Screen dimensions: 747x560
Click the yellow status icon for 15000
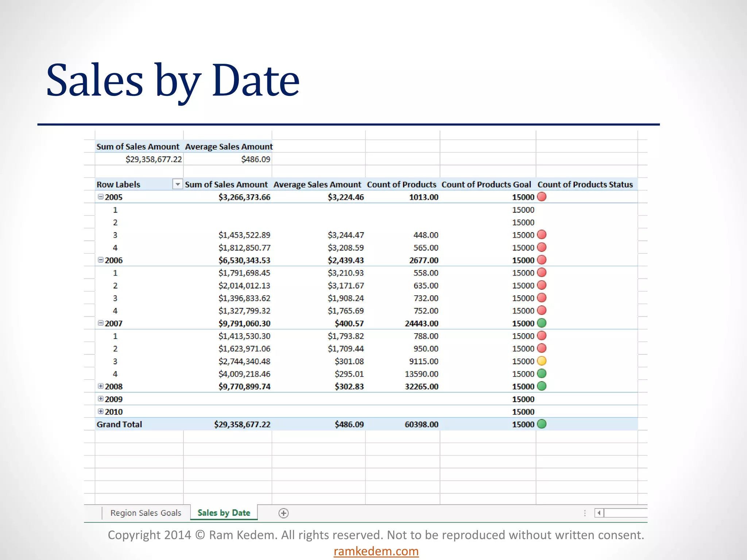tap(542, 361)
